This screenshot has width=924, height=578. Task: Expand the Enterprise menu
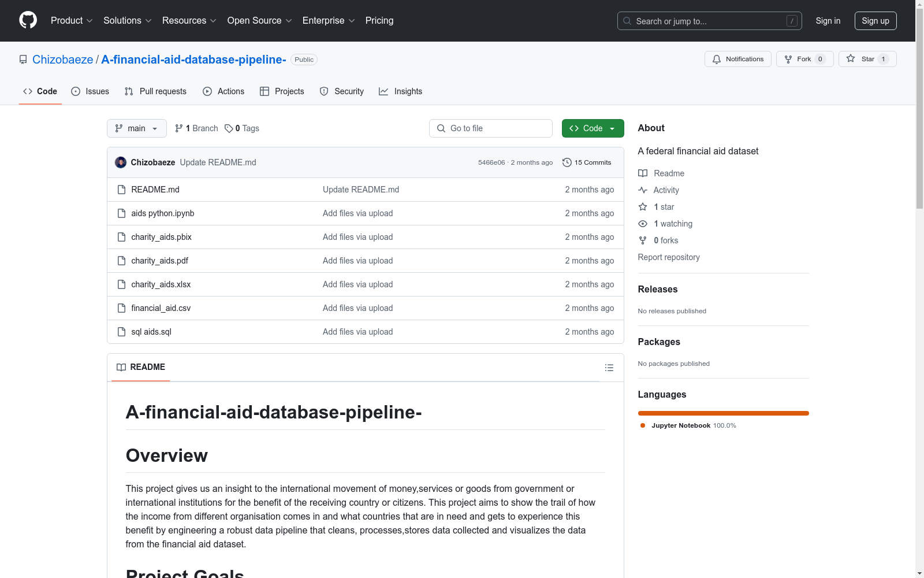click(329, 20)
